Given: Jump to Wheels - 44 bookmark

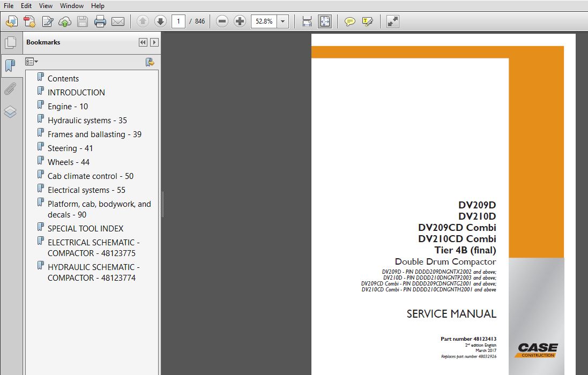Looking at the screenshot, I should [68, 162].
